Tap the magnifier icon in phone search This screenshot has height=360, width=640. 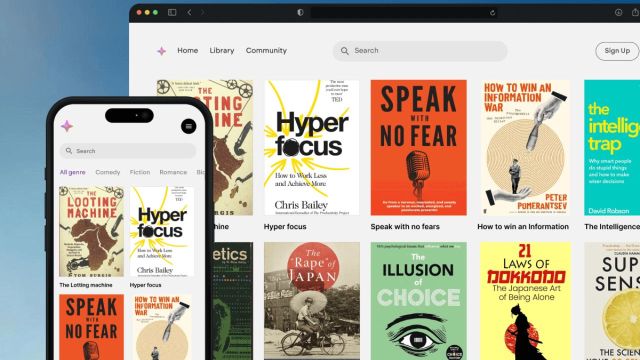(x=69, y=151)
